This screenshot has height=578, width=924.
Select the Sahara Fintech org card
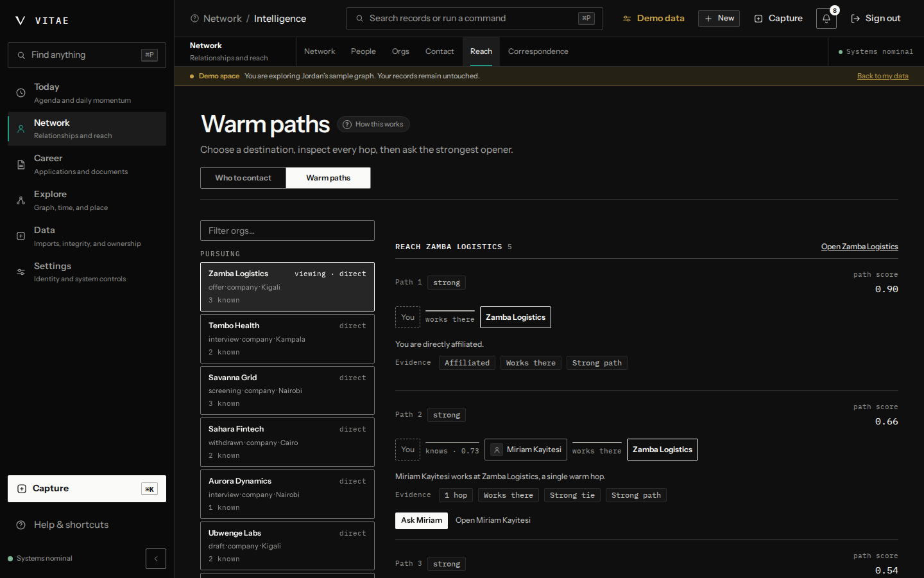tap(287, 442)
